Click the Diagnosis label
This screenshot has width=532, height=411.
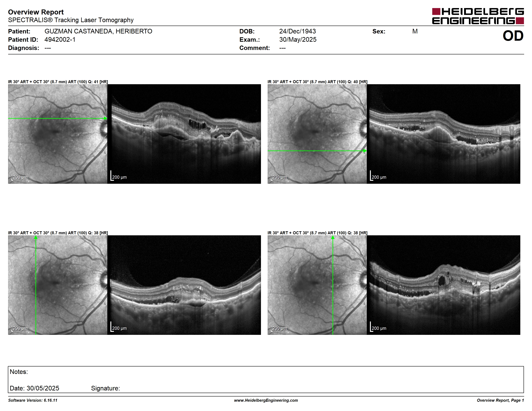click(24, 48)
